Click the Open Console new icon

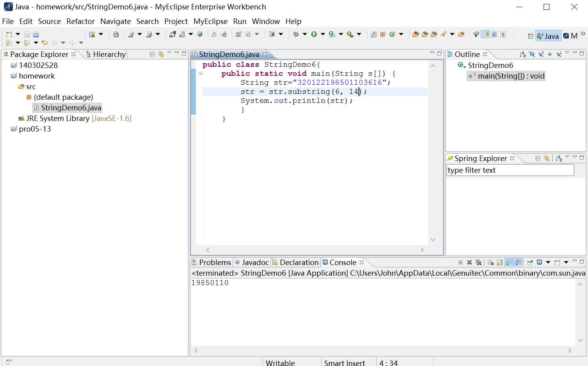[x=557, y=262]
